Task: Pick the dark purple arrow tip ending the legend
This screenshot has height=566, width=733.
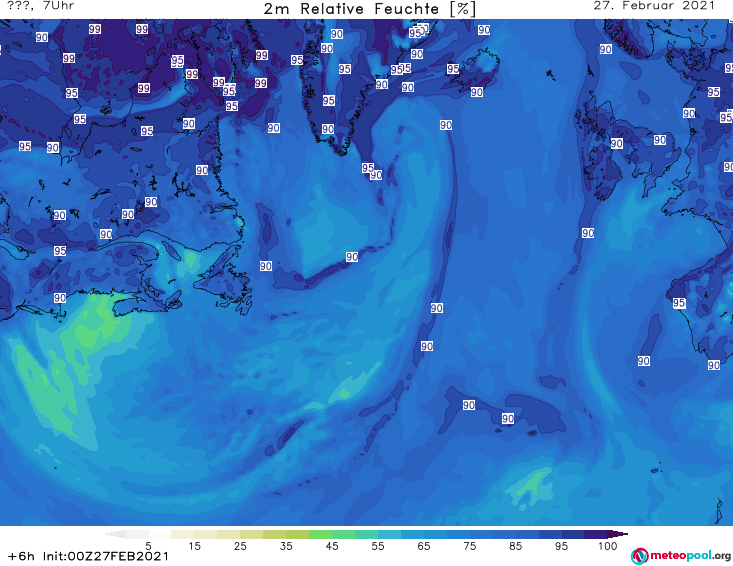Action: [618, 534]
